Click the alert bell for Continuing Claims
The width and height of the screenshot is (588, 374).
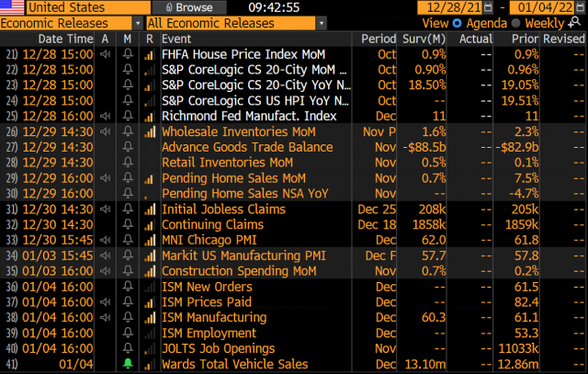pos(128,225)
